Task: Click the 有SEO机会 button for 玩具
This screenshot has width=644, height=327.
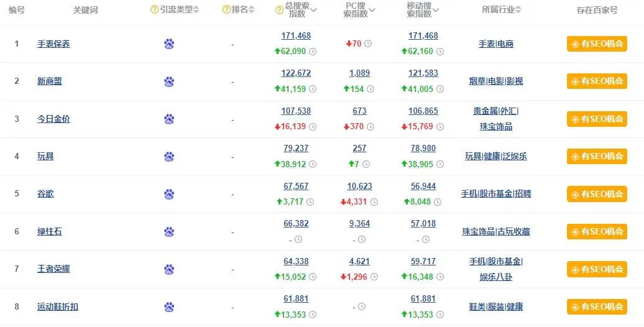Action: coord(597,157)
